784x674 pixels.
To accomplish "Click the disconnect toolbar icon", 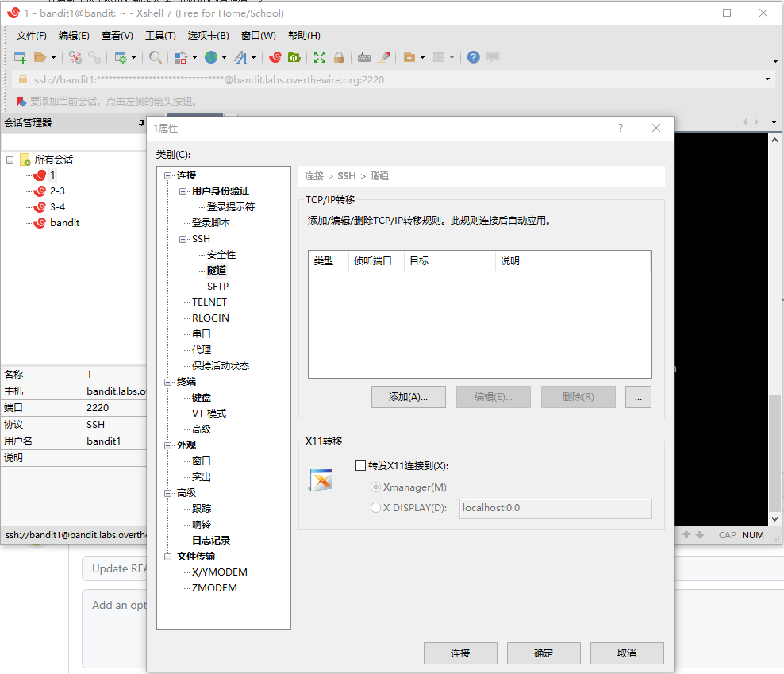I will (75, 57).
